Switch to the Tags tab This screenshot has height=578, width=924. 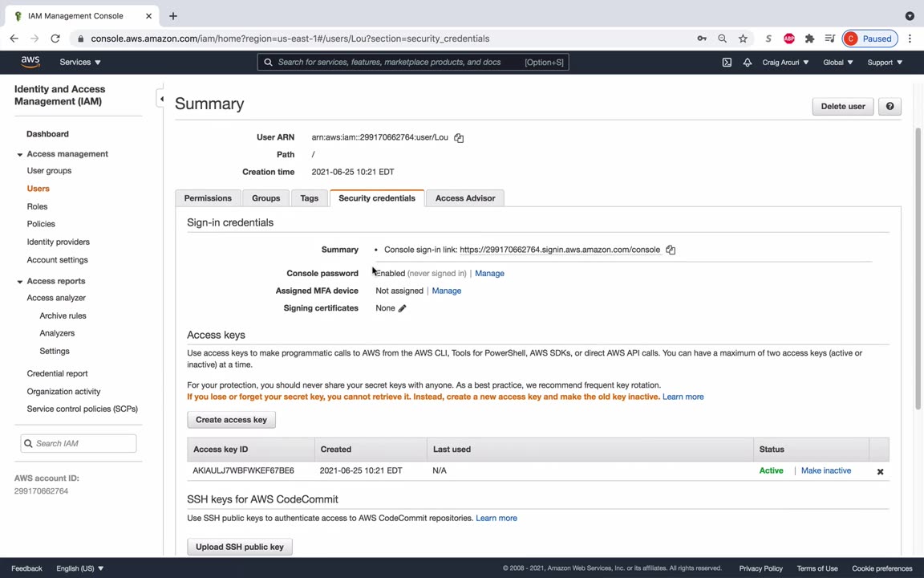(x=310, y=198)
